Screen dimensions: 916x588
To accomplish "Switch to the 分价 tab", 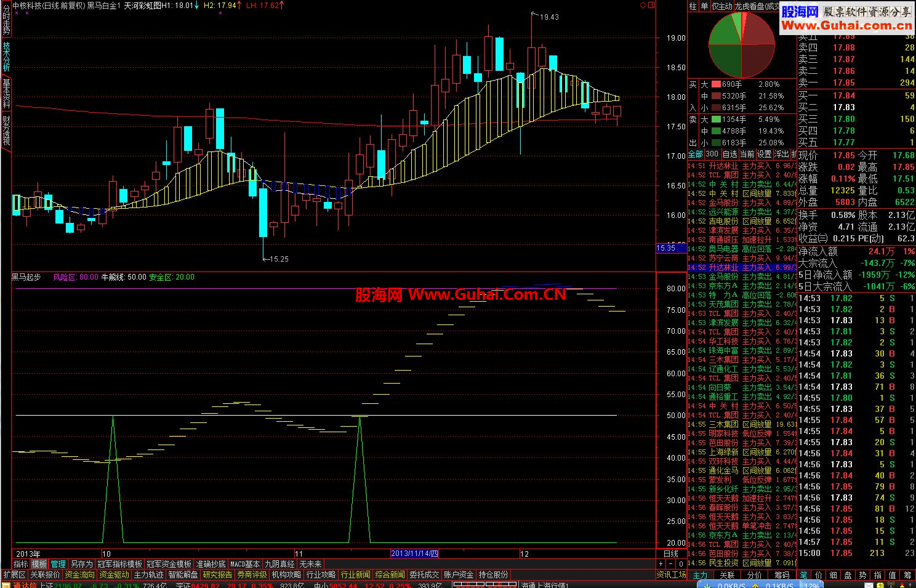I will point(755,575).
